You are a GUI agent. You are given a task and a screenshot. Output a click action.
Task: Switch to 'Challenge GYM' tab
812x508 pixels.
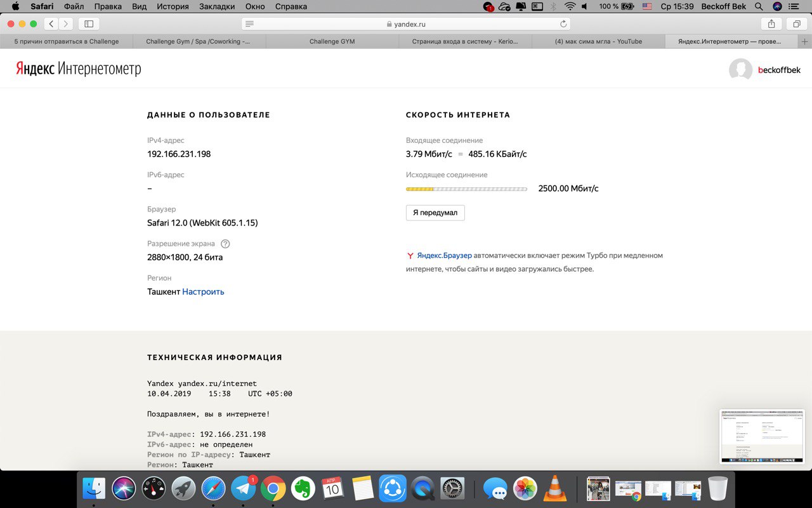click(x=332, y=41)
